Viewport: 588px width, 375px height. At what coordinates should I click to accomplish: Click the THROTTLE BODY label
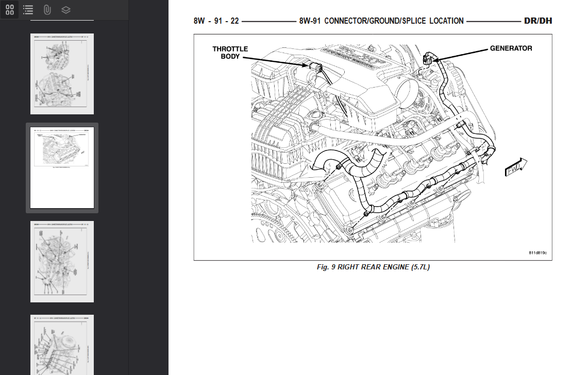pos(230,53)
